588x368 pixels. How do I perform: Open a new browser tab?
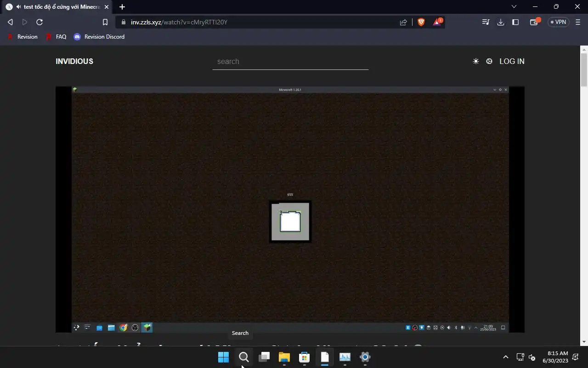coord(122,7)
